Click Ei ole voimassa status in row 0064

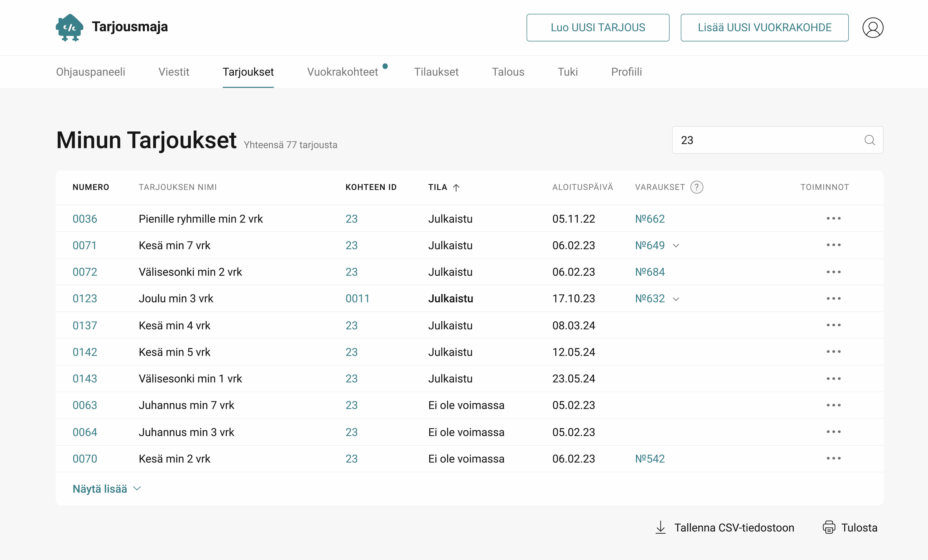[466, 432]
